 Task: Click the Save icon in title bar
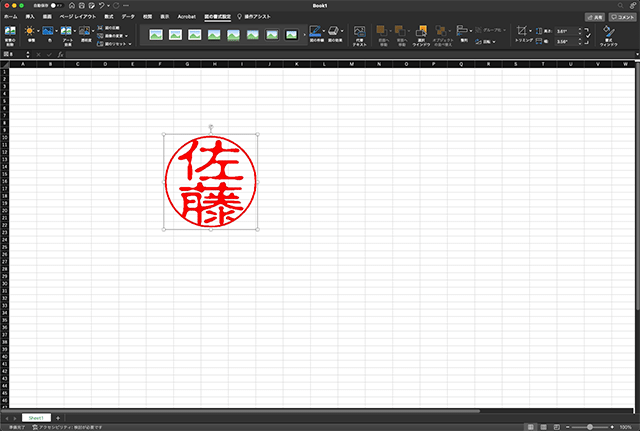(82, 5)
